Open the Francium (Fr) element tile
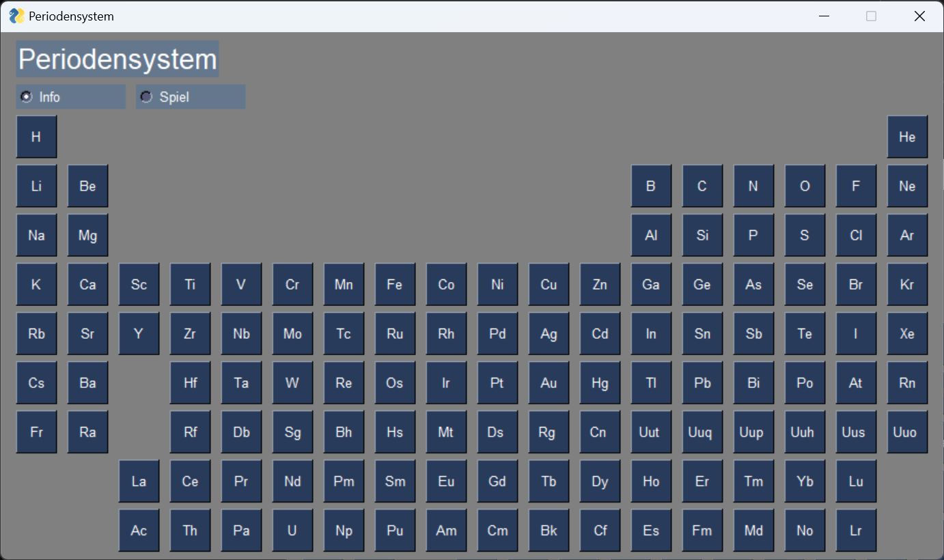 [36, 432]
